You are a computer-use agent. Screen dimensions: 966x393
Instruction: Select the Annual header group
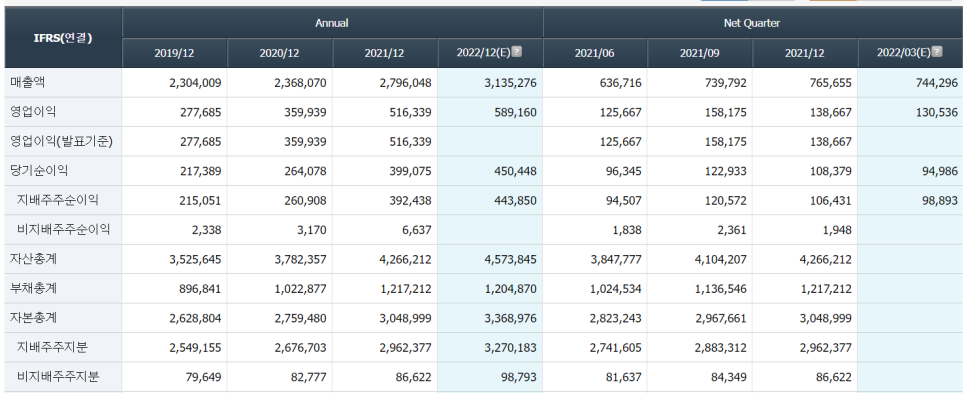(332, 23)
